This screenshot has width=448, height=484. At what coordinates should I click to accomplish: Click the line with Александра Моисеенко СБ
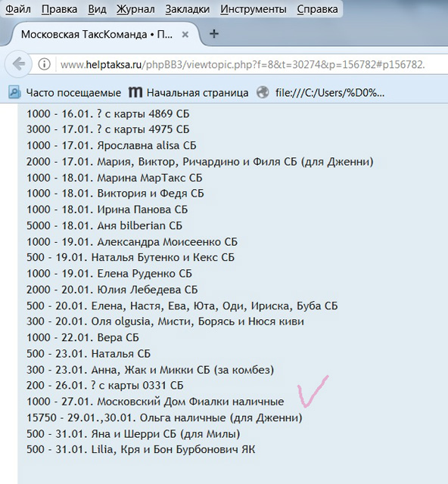click(132, 242)
